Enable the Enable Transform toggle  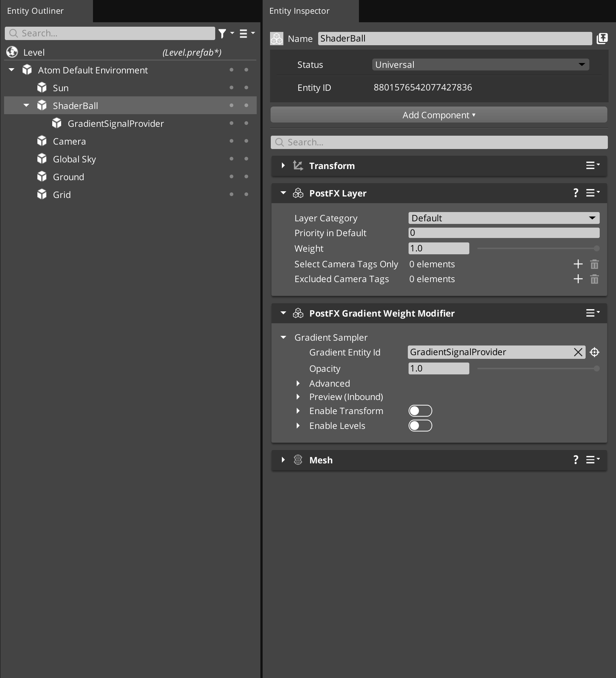tap(420, 410)
